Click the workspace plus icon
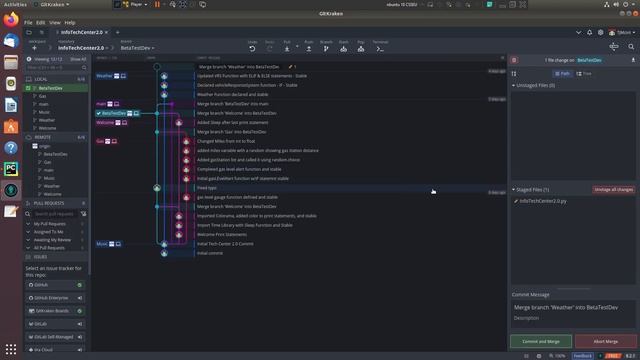 [x=34, y=48]
